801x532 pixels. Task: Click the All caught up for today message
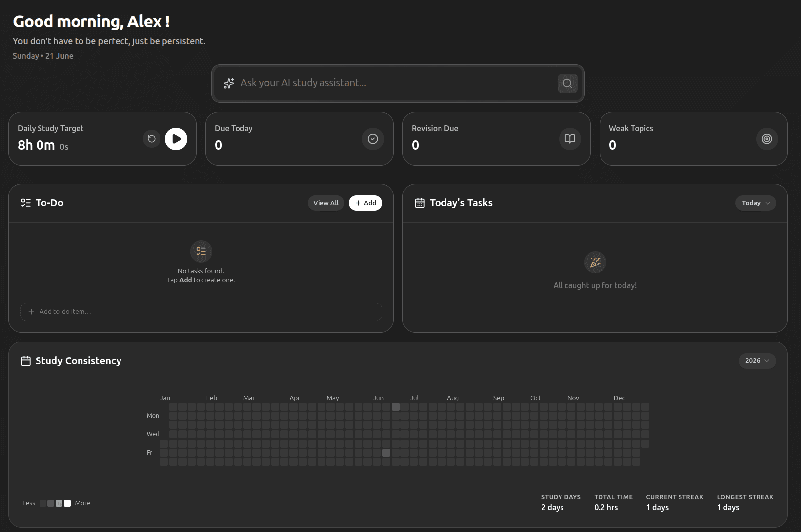pos(595,285)
